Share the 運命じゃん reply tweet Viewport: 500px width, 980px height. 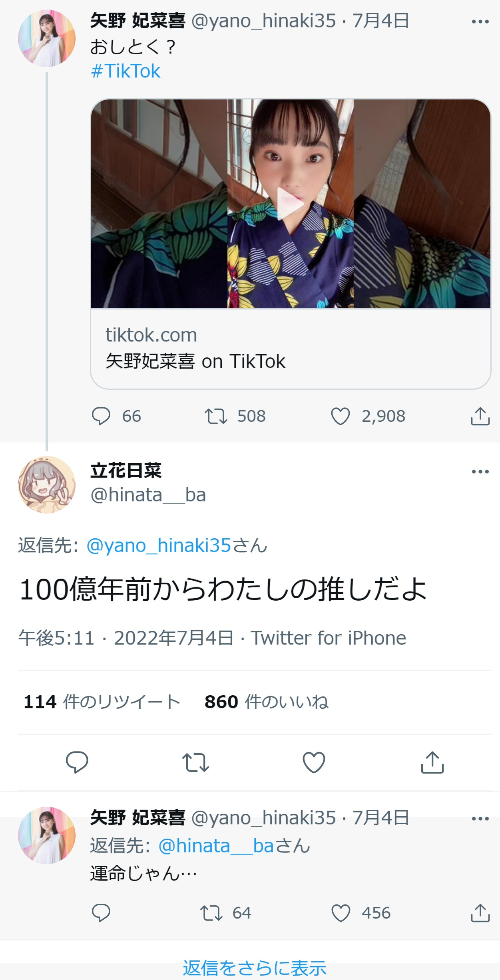tap(480, 913)
